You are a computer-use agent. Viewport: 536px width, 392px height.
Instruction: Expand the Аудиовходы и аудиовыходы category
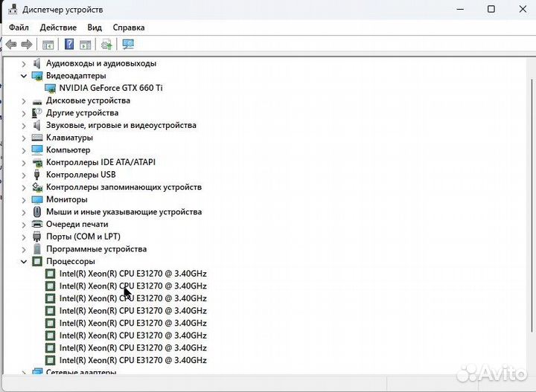[x=24, y=63]
